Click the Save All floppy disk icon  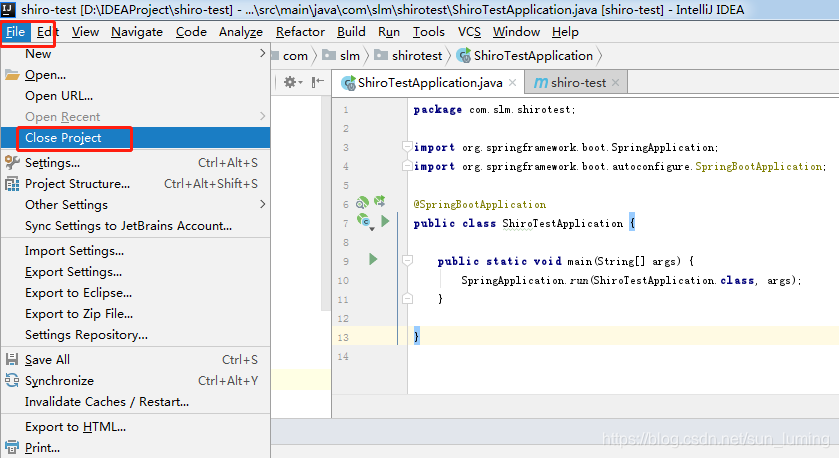click(12, 359)
